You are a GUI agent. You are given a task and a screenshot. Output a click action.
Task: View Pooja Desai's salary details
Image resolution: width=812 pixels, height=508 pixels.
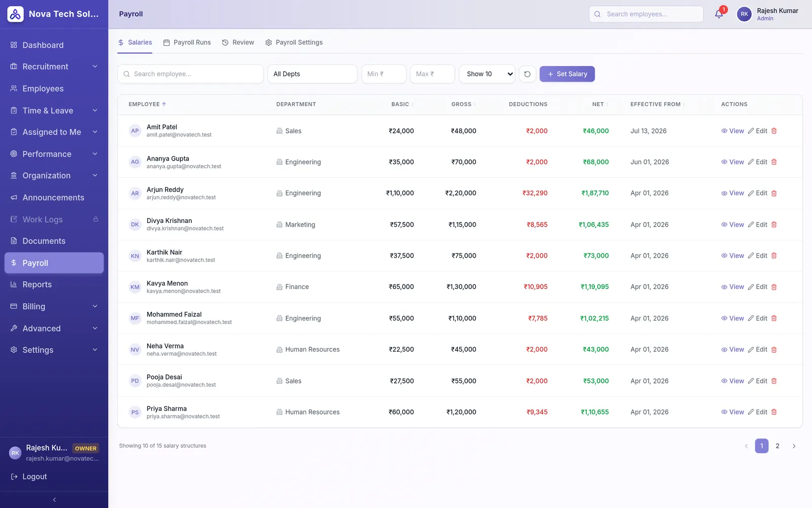(732, 381)
